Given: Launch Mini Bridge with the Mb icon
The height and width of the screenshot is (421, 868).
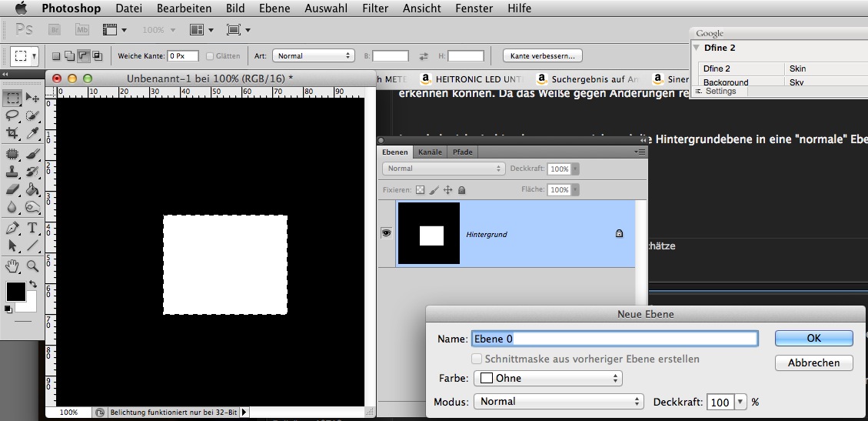Looking at the screenshot, I should point(82,30).
